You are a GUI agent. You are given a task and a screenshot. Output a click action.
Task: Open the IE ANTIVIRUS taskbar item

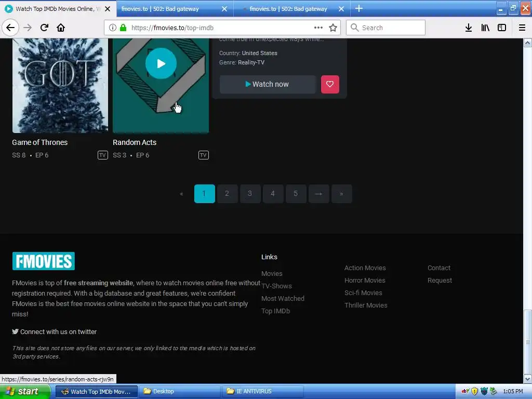(263, 392)
